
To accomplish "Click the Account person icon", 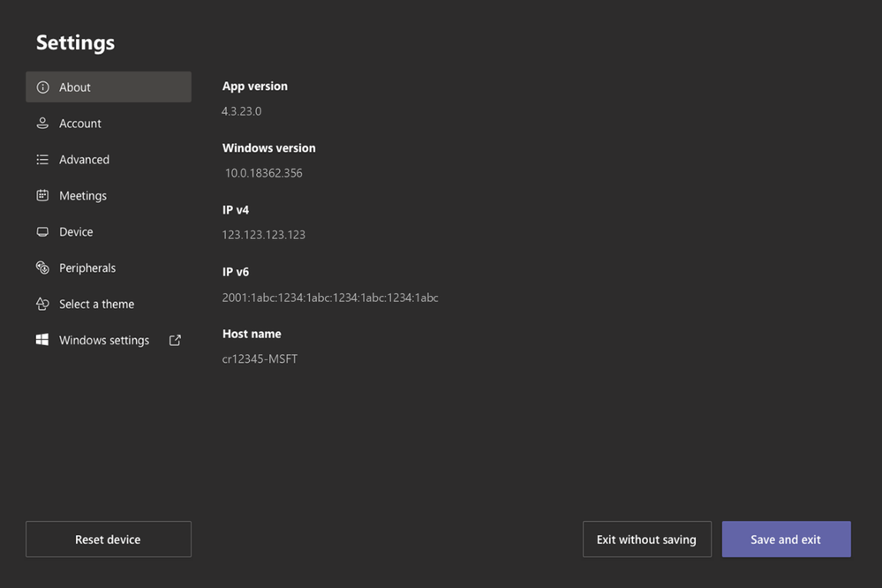I will 42,124.
